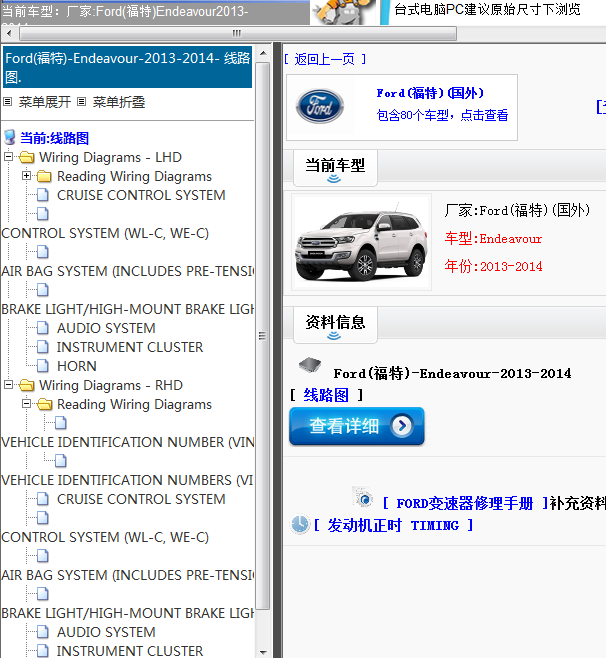Click tree panel scroll-up arrow
Viewport: 606px width, 658px height.
pyautogui.click(x=263, y=53)
